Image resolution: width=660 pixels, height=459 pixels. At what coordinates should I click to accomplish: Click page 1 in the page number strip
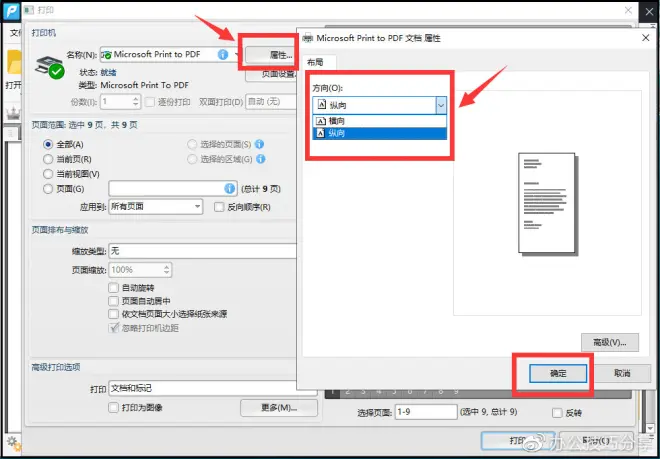pos(333,392)
